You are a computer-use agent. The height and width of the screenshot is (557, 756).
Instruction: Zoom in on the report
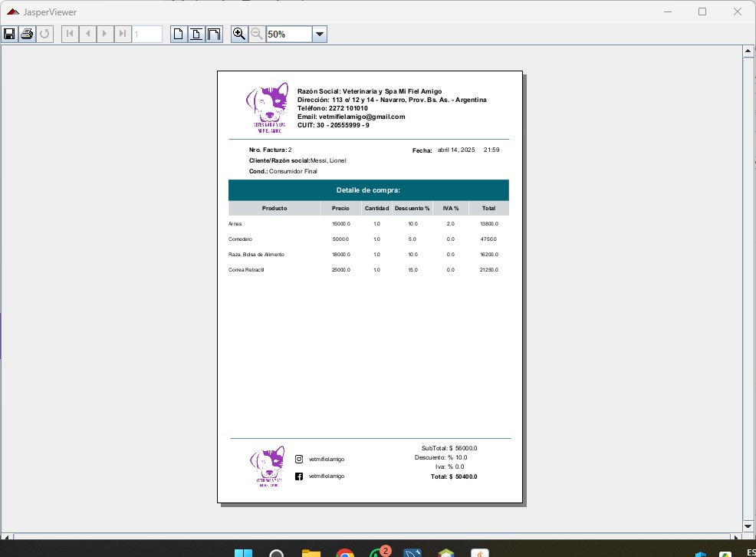point(239,35)
